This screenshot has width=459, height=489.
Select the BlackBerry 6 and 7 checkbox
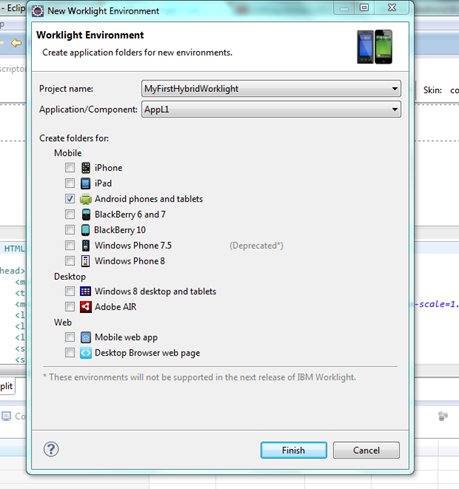pyautogui.click(x=70, y=214)
